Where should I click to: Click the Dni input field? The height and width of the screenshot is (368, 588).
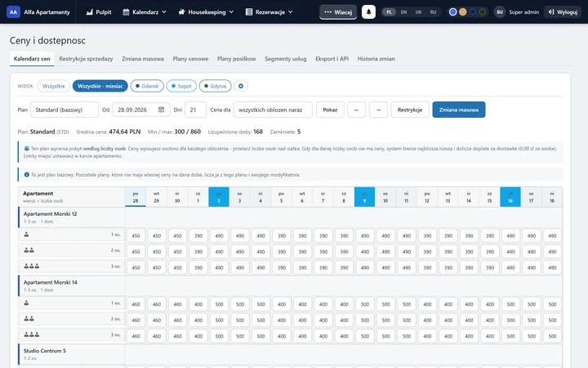(195, 110)
